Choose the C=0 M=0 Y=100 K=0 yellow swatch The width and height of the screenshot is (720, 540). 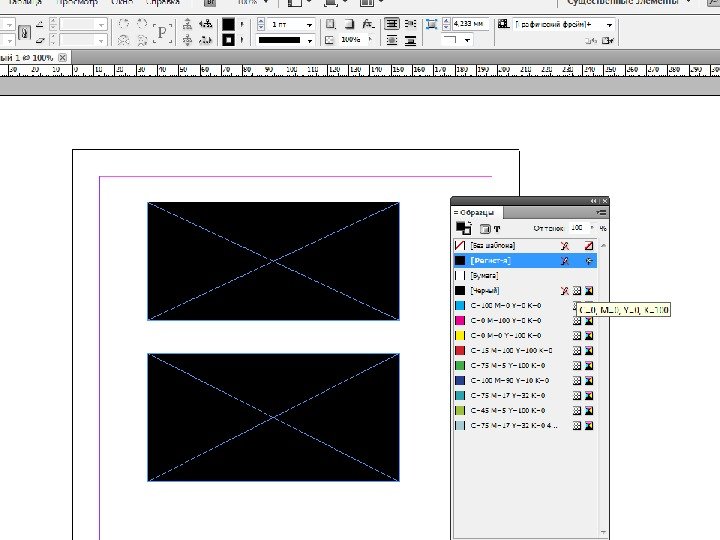coord(505,335)
